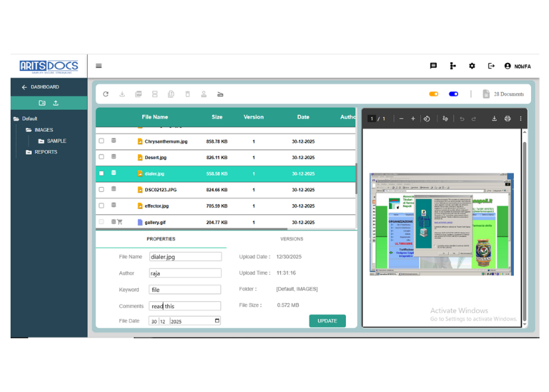Image resolution: width=549 pixels, height=392 pixels.
Task: Click the refresh icon in the document toolbar
Action: click(106, 94)
